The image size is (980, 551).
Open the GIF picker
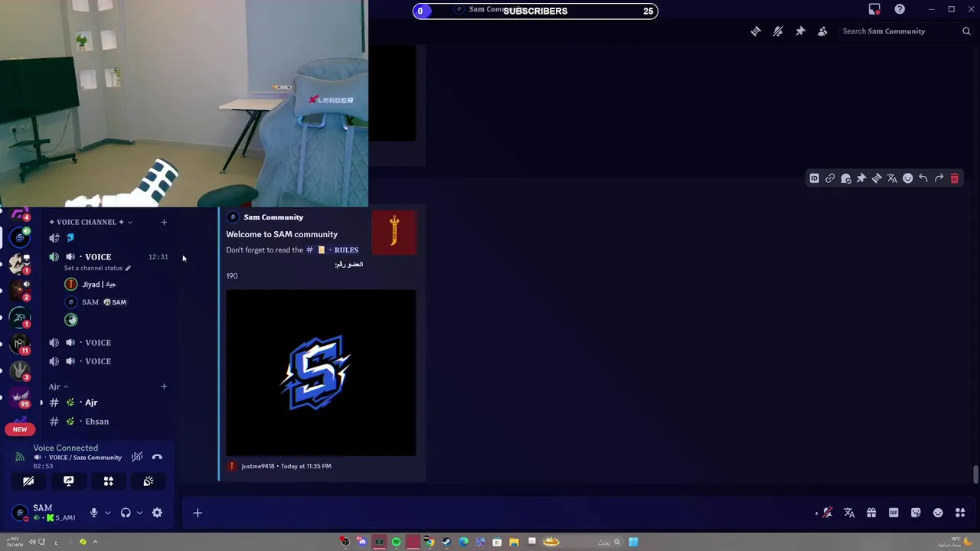coord(893,513)
